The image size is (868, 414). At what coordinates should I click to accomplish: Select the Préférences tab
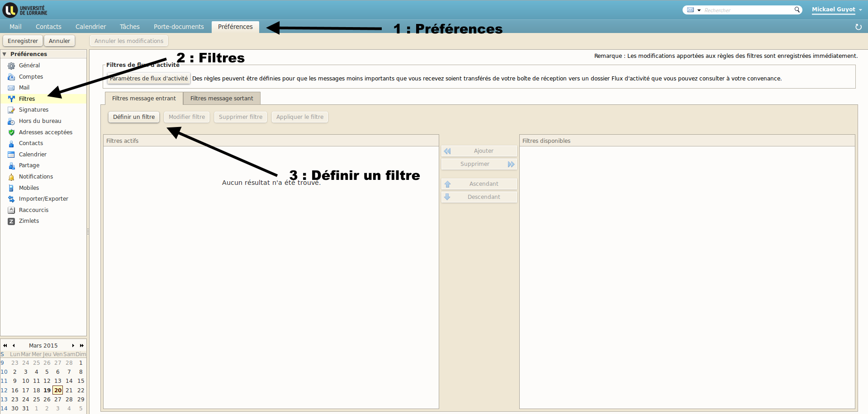coord(235,27)
